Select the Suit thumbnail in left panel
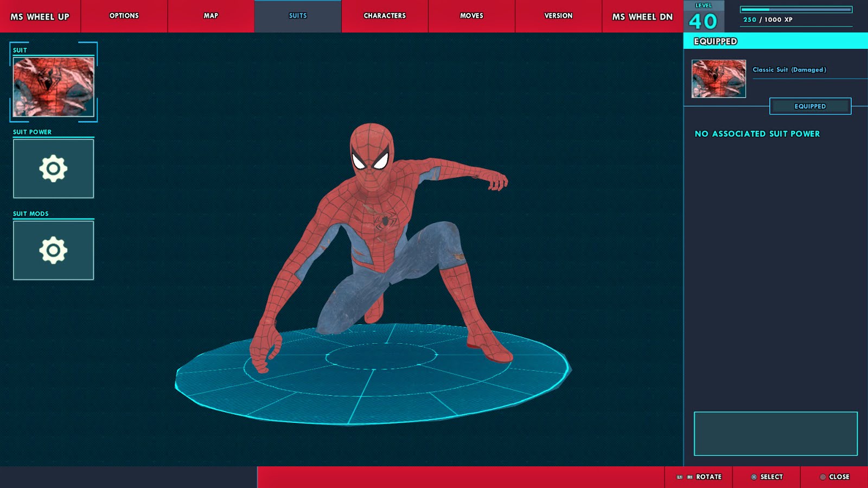868x488 pixels. click(53, 87)
